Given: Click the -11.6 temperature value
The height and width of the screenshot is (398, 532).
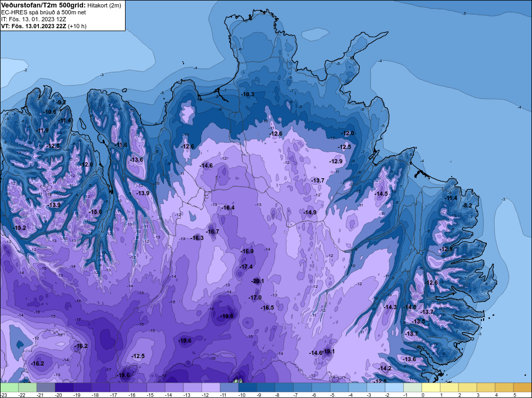Looking at the screenshot, I should (x=121, y=145).
